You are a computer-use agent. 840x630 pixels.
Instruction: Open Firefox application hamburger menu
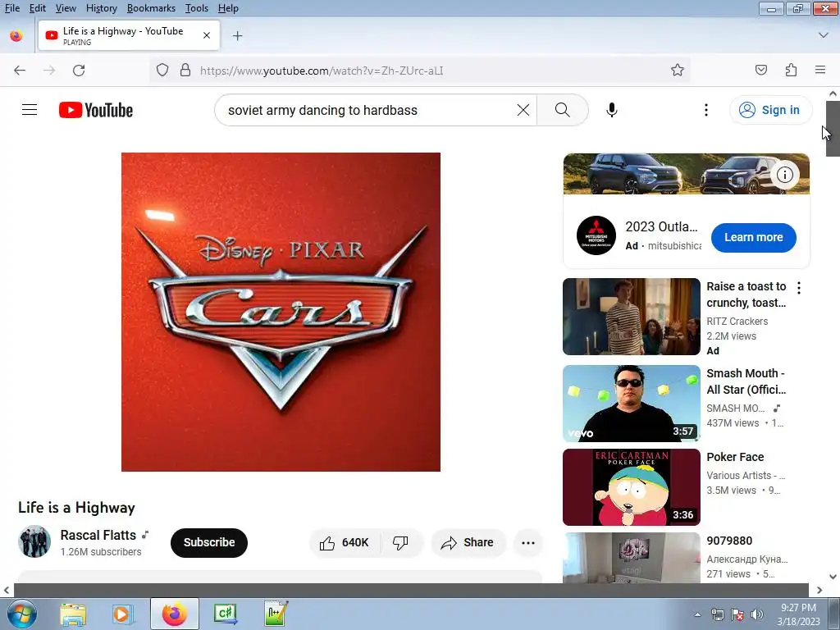click(x=820, y=71)
